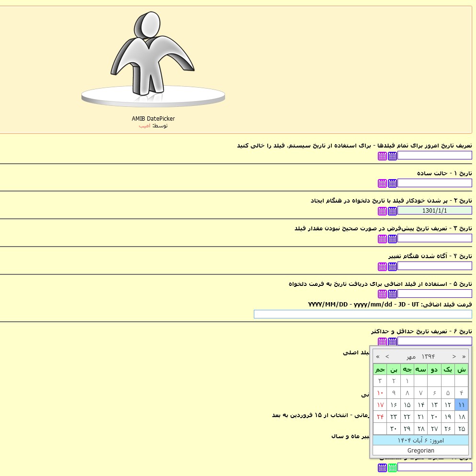Image resolution: width=476 pixels, height=476 pixels.
Task: Open the pink calendar icon for today's date field
Action: click(x=382, y=156)
